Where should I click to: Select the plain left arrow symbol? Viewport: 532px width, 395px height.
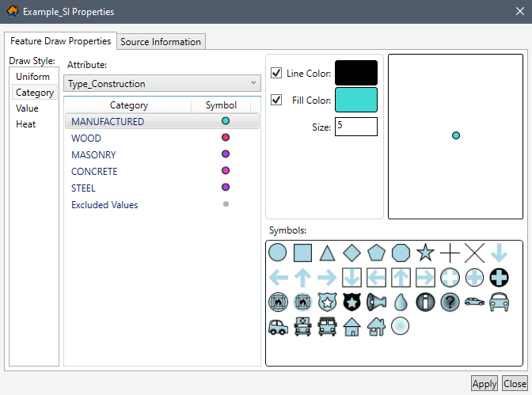click(x=278, y=278)
